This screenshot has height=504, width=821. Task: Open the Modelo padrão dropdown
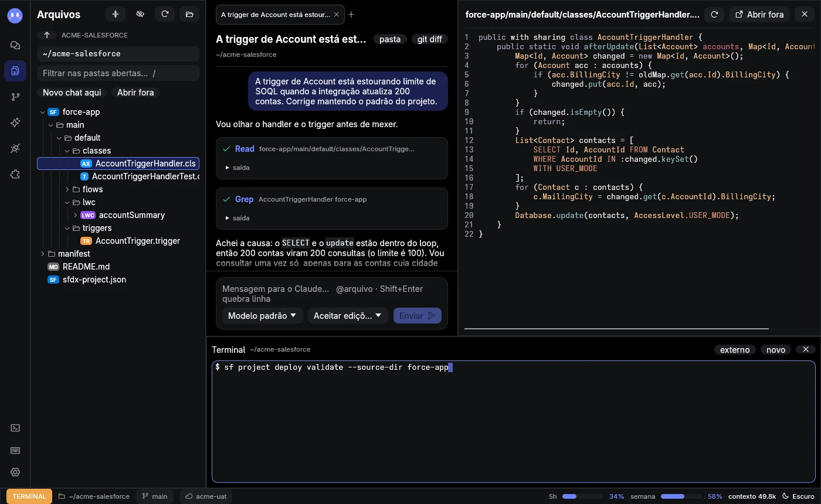coord(262,315)
